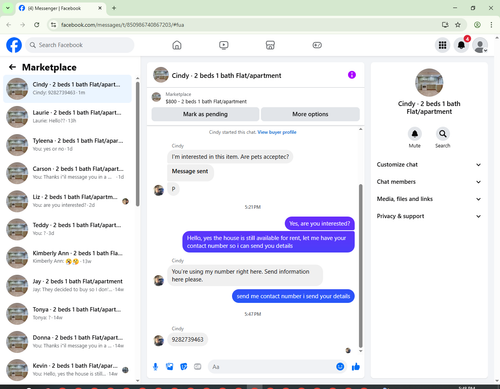Open the Marketplace storefront icon
This screenshot has height=389, width=500.
click(x=270, y=45)
